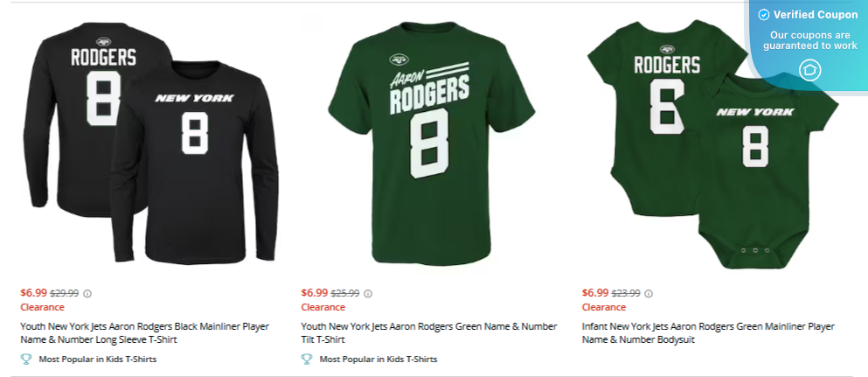This screenshot has height=377, width=868.
Task: Click Jets logo on green Aaron Rodgers tee
Action: pyautogui.click(x=399, y=59)
